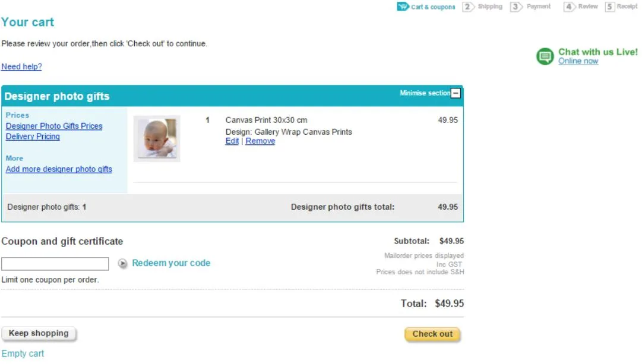Add more designer photo gifts
642x364 pixels.
pos(59,169)
